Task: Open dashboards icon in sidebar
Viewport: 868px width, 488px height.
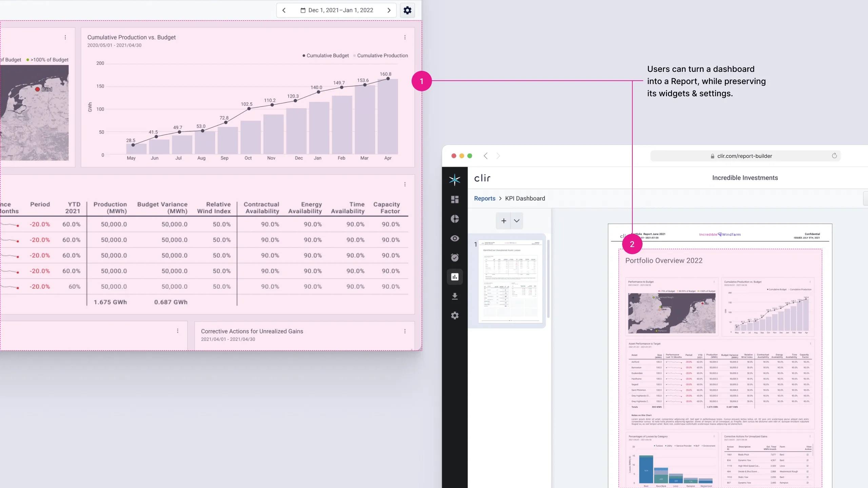Action: [455, 199]
